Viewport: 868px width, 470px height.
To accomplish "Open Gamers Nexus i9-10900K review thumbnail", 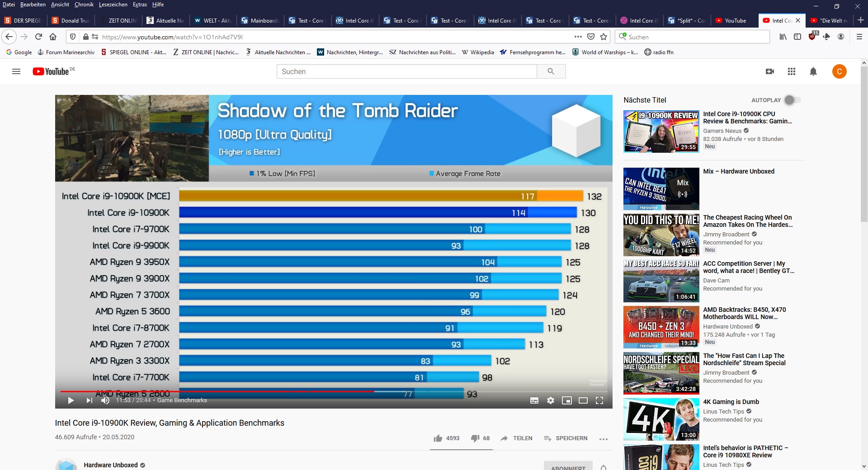I will pyautogui.click(x=661, y=131).
